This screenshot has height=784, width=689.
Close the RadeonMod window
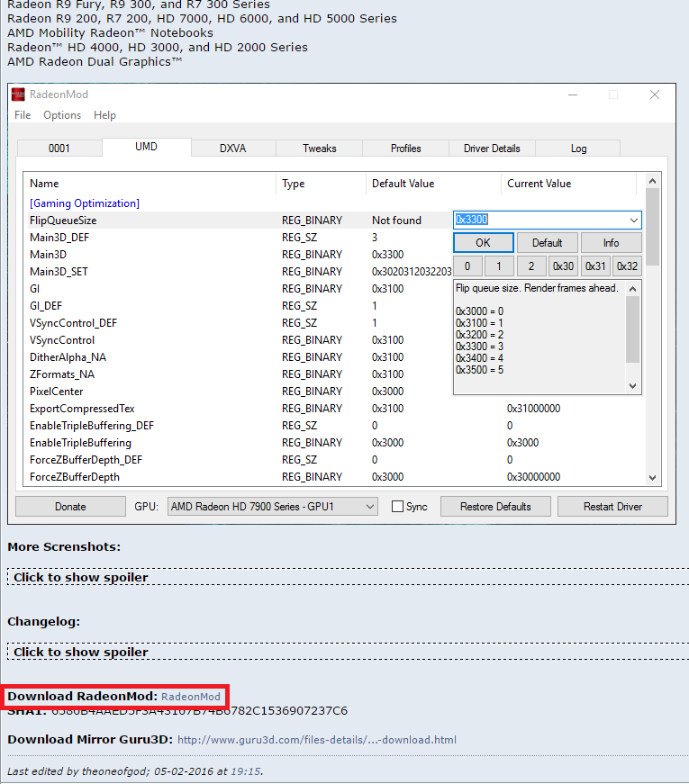(655, 95)
